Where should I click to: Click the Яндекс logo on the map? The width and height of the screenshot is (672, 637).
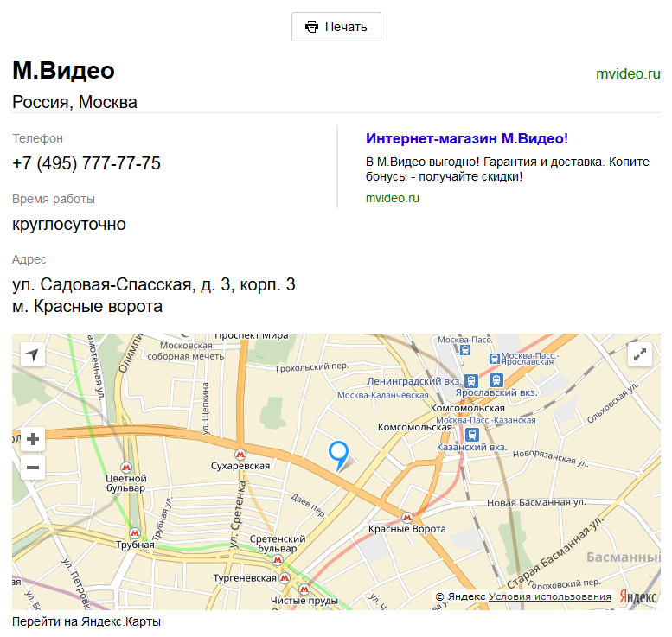[x=637, y=596]
